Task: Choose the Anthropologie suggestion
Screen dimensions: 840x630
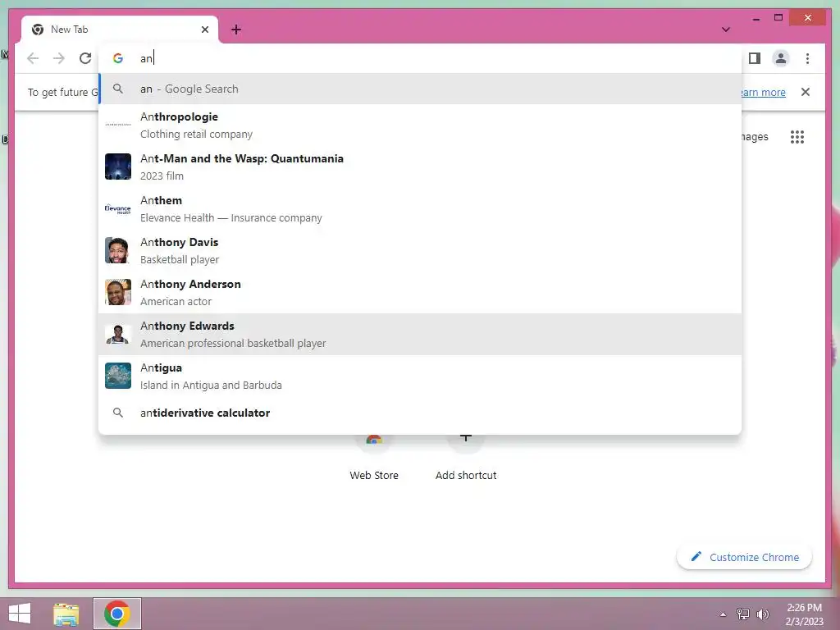Action: 420,125
